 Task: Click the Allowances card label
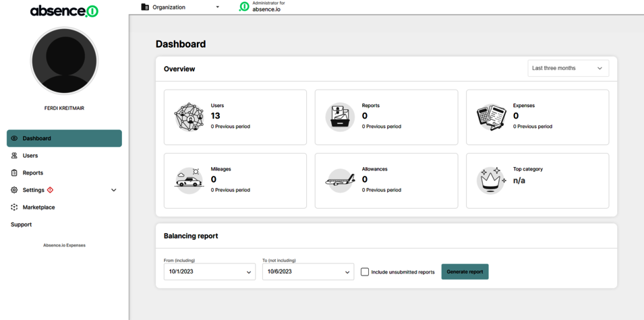374,169
